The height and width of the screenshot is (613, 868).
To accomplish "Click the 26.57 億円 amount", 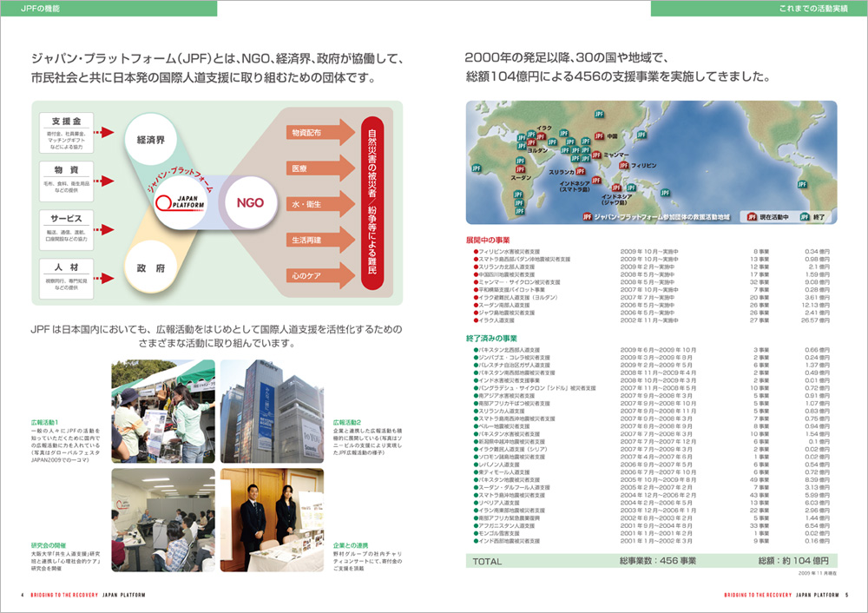I will click(x=815, y=320).
